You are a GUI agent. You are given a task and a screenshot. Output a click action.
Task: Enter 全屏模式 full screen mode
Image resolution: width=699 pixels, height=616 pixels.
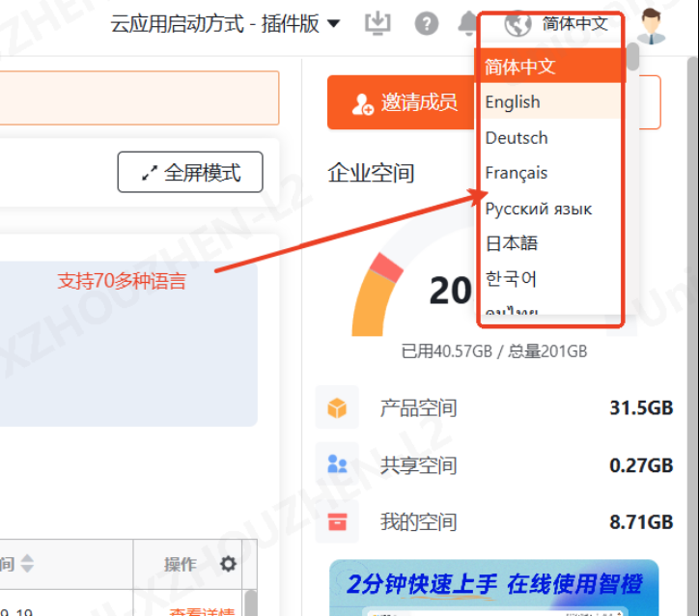(x=190, y=173)
